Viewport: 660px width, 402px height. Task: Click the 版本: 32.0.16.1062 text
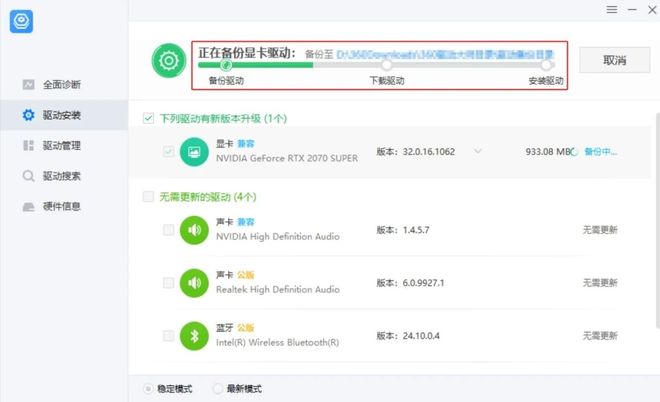tap(415, 152)
